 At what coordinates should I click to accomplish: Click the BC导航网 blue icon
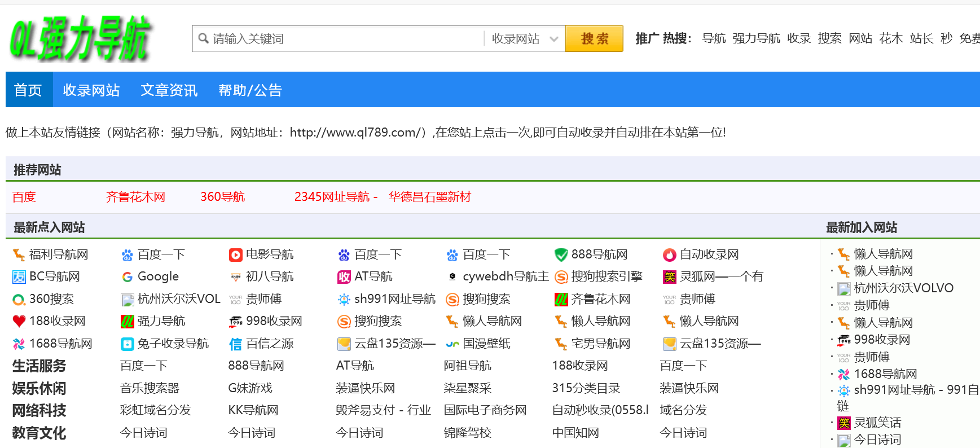[19, 277]
